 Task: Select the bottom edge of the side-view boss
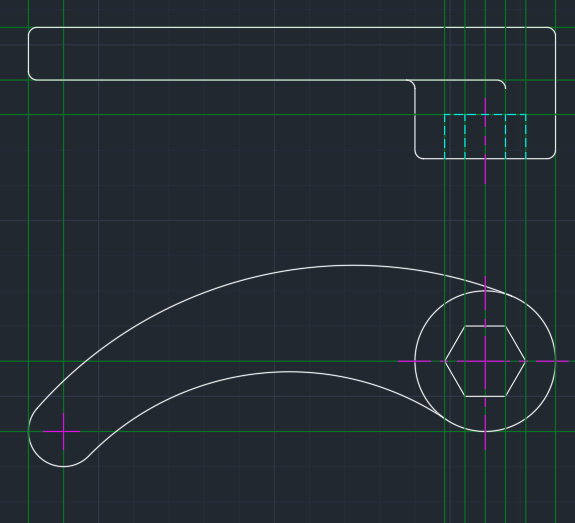click(485, 159)
